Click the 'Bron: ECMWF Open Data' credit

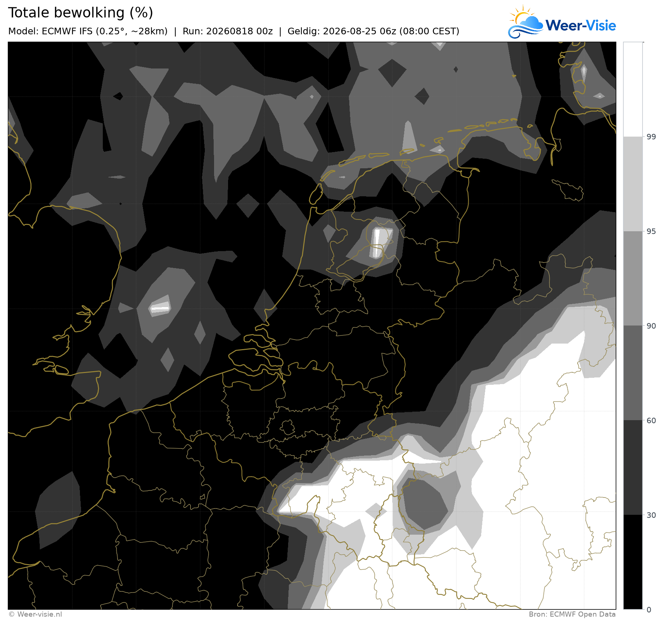point(572,614)
